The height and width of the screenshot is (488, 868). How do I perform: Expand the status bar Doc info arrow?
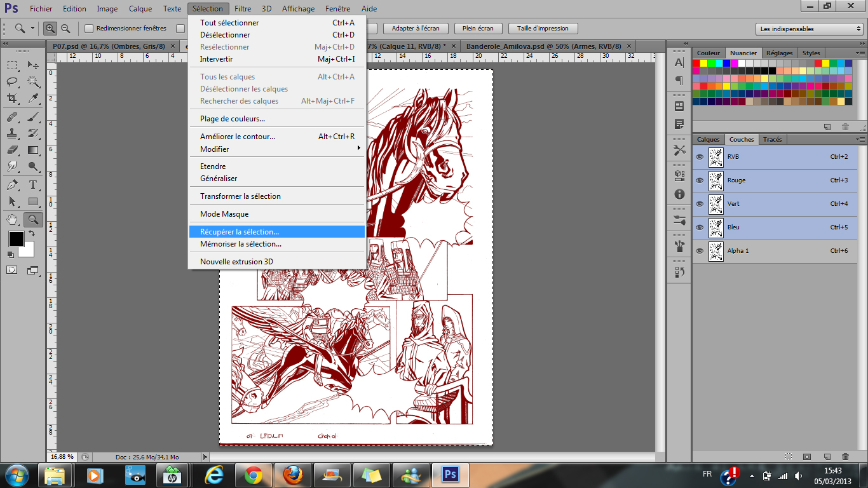[x=205, y=457]
